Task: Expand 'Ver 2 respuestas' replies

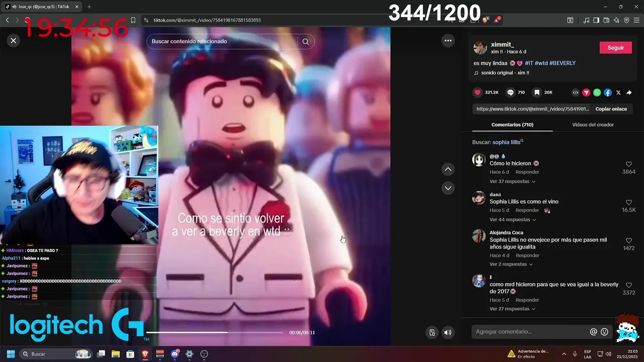Action: [x=511, y=264]
